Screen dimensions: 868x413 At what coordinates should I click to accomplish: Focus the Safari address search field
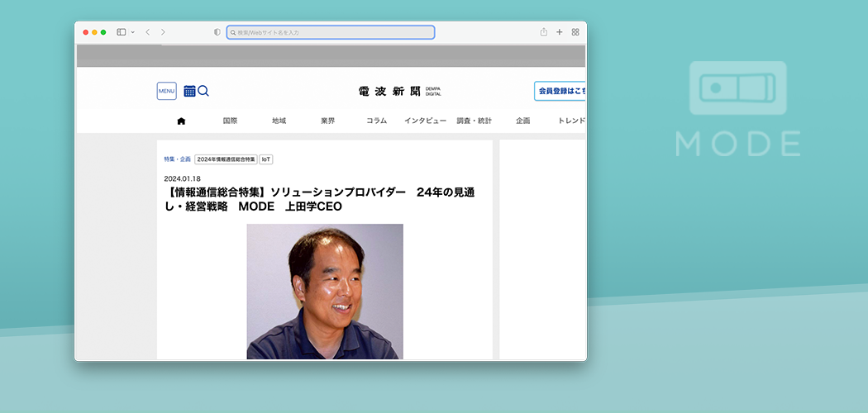coord(331,32)
